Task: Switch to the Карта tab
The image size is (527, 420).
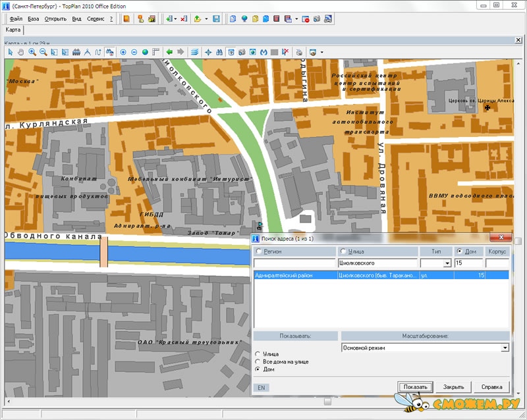Action: pyautogui.click(x=13, y=30)
